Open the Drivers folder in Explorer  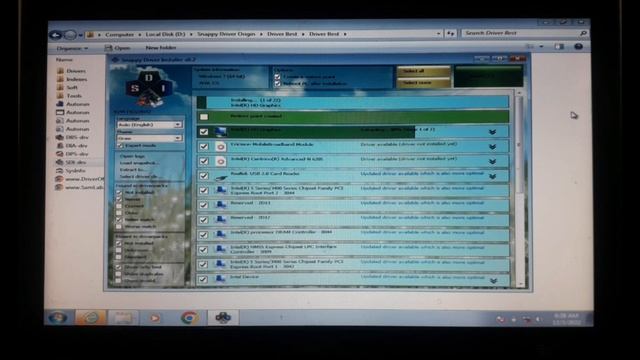(x=72, y=71)
